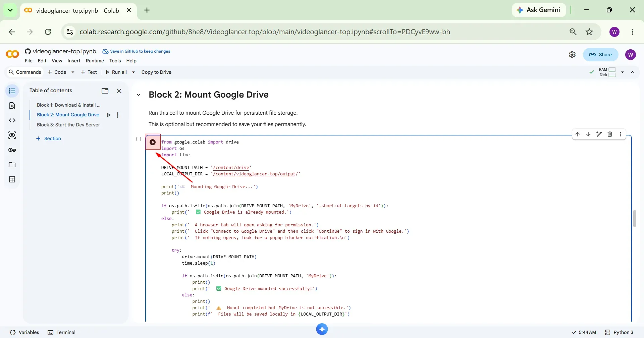
Task: Collapse the Block 2 section chevron
Action: point(139,95)
